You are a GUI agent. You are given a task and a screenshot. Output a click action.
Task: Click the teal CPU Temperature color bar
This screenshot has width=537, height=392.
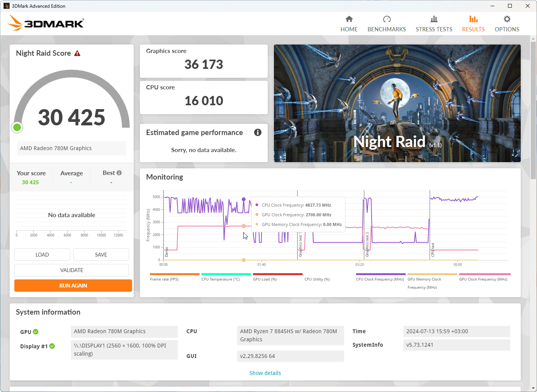(x=226, y=274)
